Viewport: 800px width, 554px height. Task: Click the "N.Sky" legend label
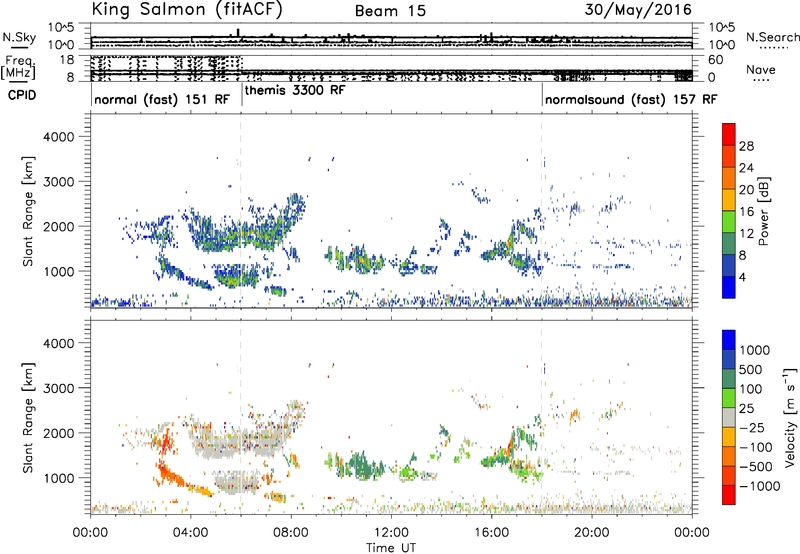[x=19, y=37]
